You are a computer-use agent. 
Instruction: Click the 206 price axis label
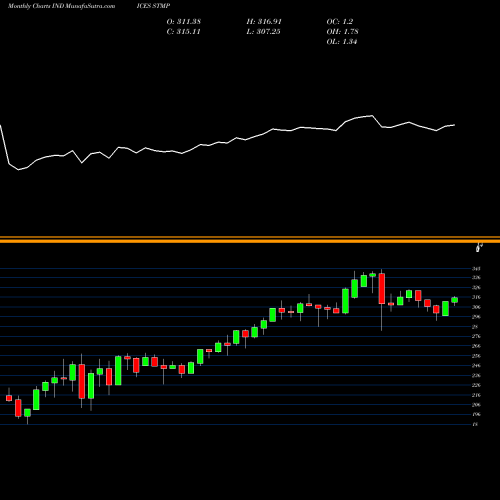tap(476, 405)
